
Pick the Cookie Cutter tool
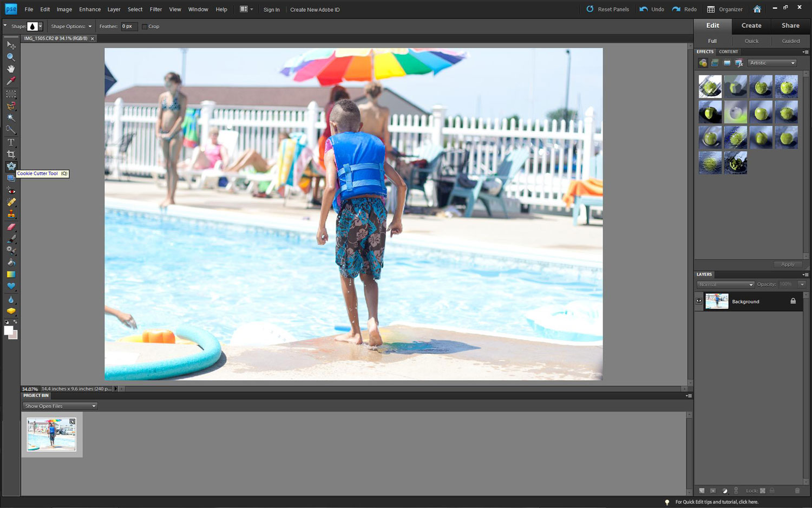click(11, 167)
